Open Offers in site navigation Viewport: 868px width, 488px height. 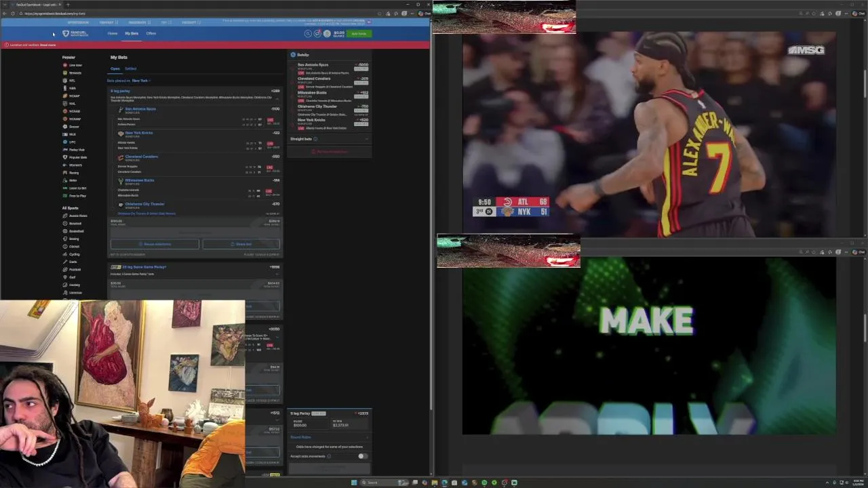point(151,33)
